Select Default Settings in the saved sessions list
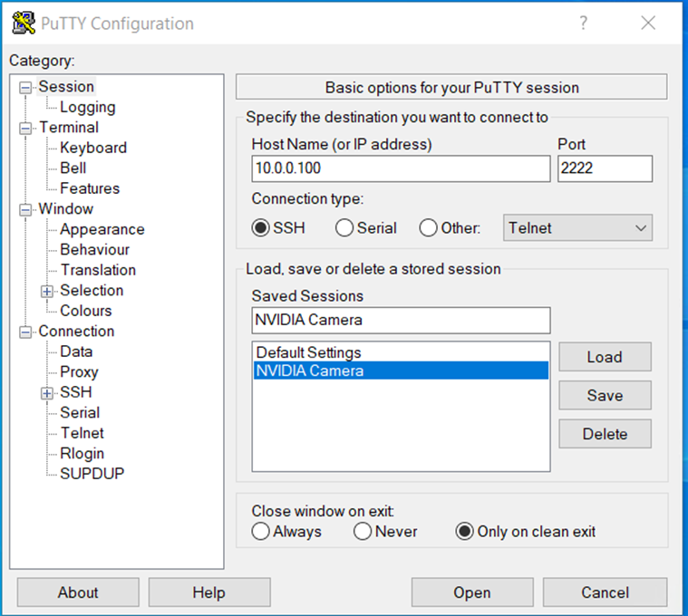Image resolution: width=688 pixels, height=616 pixels. click(x=401, y=352)
